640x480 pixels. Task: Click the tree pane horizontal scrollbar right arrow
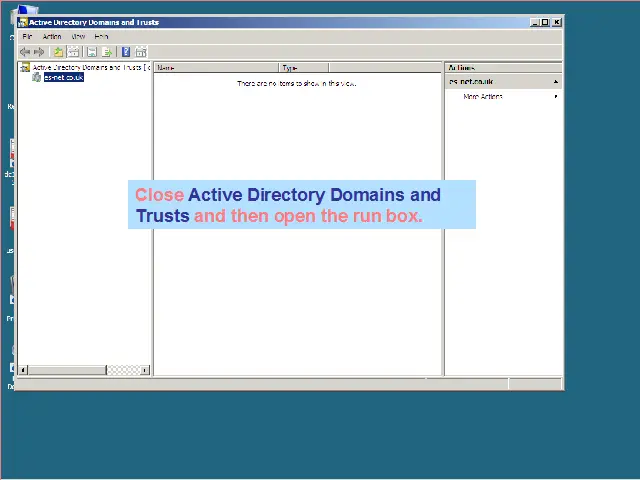pos(146,370)
